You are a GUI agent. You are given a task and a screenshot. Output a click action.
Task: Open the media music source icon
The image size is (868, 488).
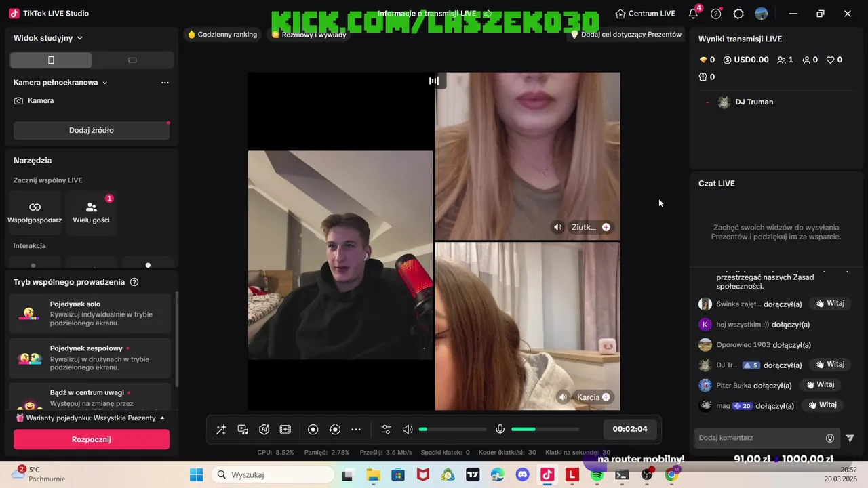coord(243,430)
